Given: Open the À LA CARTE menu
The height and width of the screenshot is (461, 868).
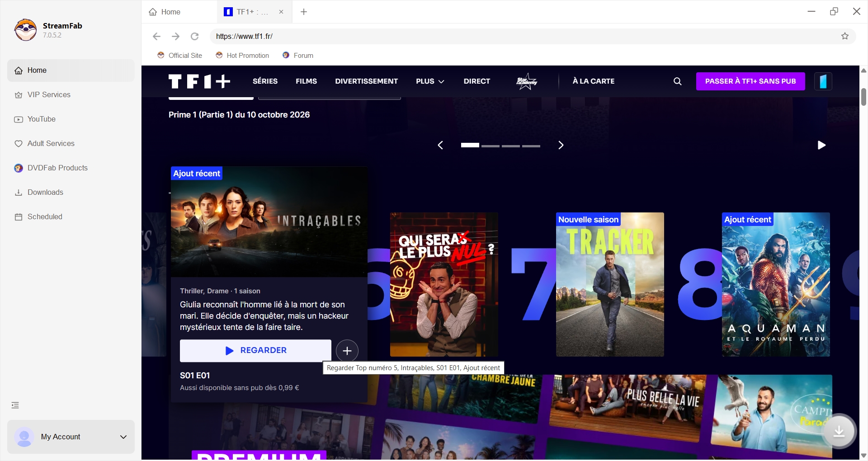Looking at the screenshot, I should tap(593, 81).
